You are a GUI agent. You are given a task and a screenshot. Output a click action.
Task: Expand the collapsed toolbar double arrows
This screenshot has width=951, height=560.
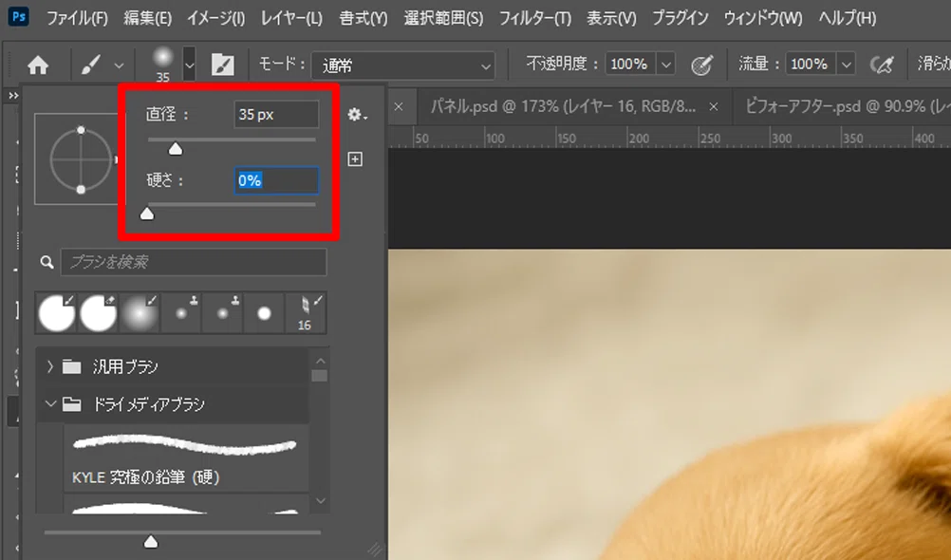pyautogui.click(x=12, y=96)
